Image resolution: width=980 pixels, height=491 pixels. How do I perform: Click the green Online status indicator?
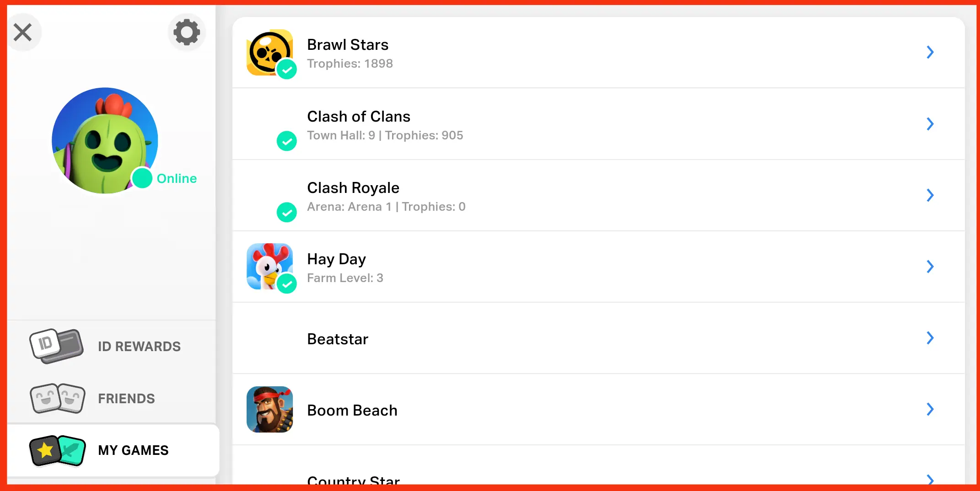tap(142, 178)
